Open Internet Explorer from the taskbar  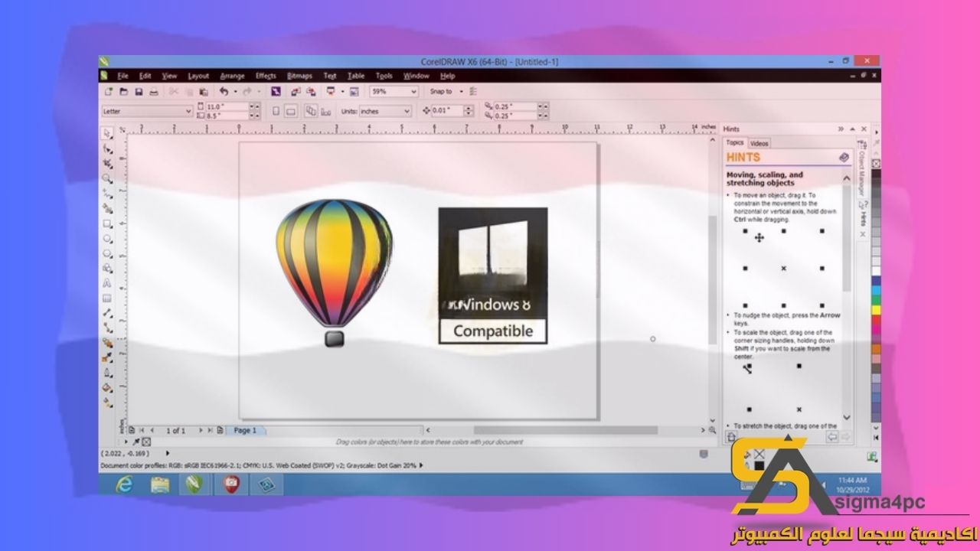tap(124, 484)
